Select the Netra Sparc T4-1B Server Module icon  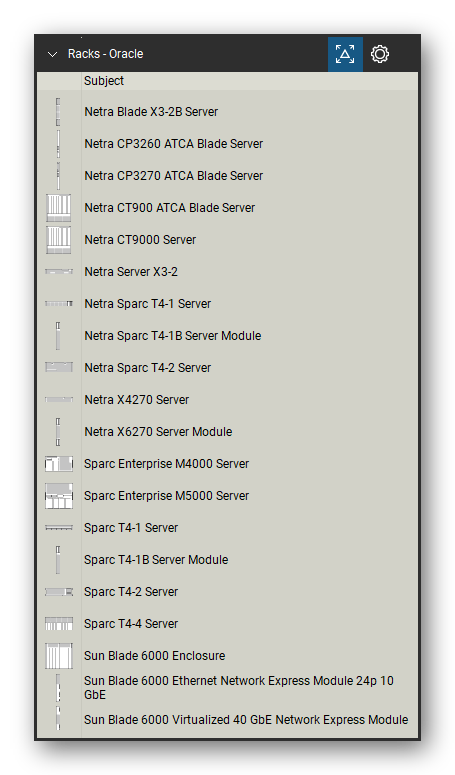58,336
